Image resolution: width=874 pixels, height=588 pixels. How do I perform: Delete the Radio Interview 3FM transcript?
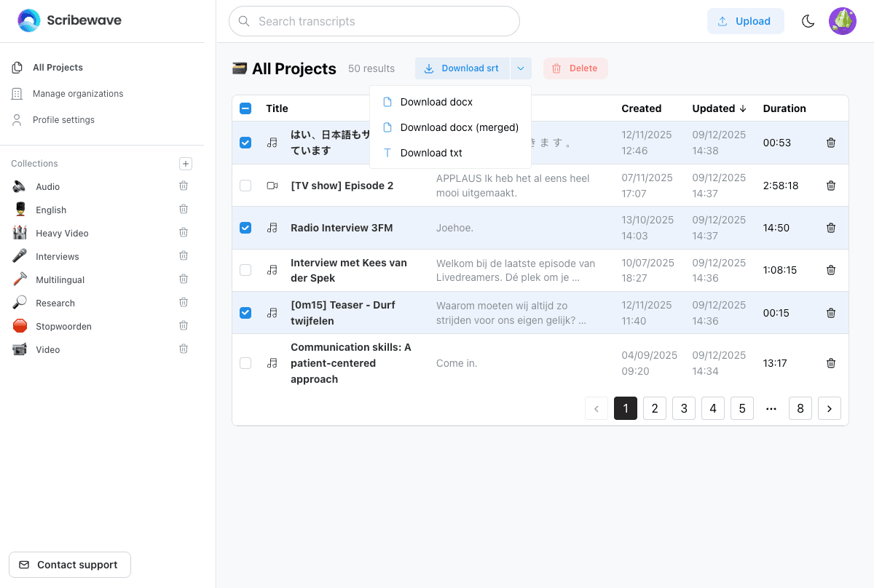click(830, 227)
